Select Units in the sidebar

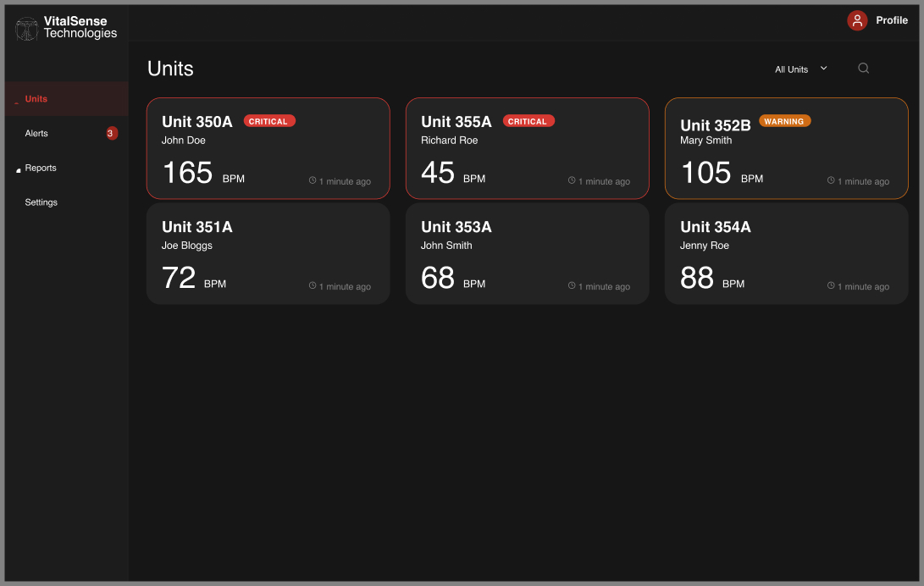coord(36,99)
